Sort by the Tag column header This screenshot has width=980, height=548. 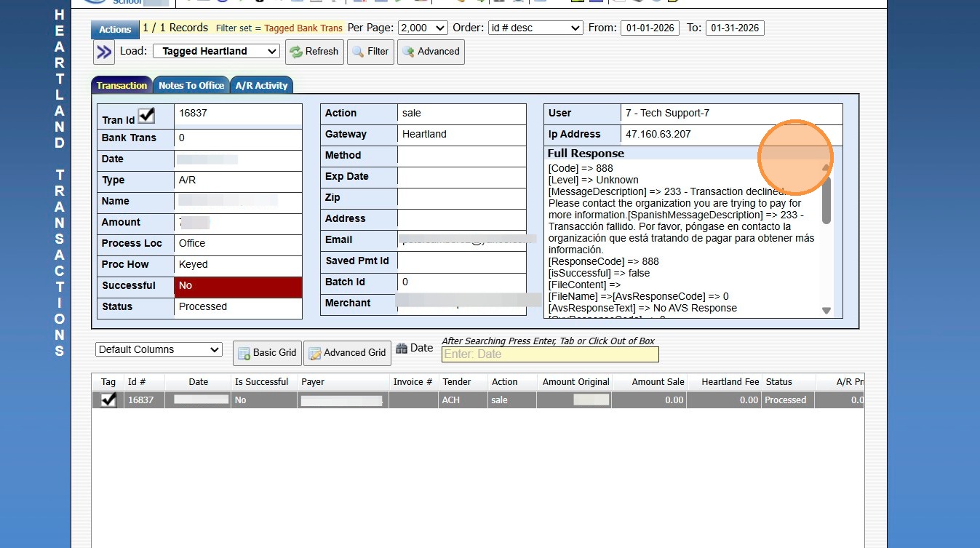click(108, 382)
